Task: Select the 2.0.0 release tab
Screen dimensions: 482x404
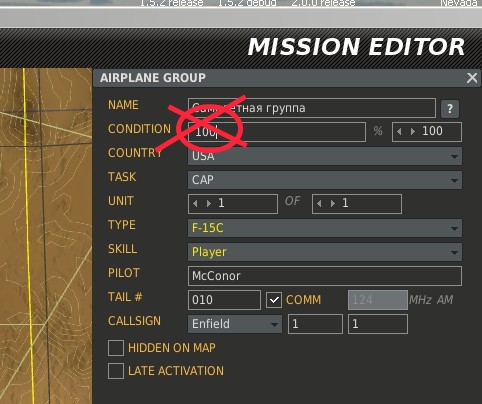Action: [323, 3]
